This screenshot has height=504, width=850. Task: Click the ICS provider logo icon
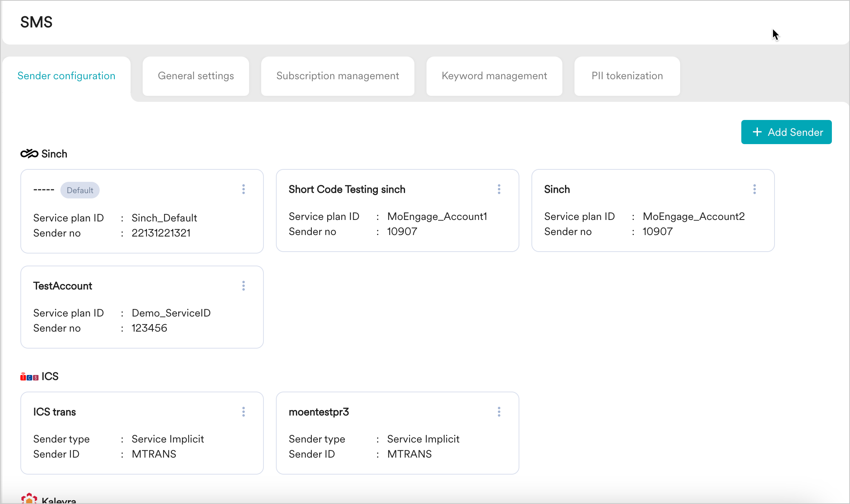point(29,376)
